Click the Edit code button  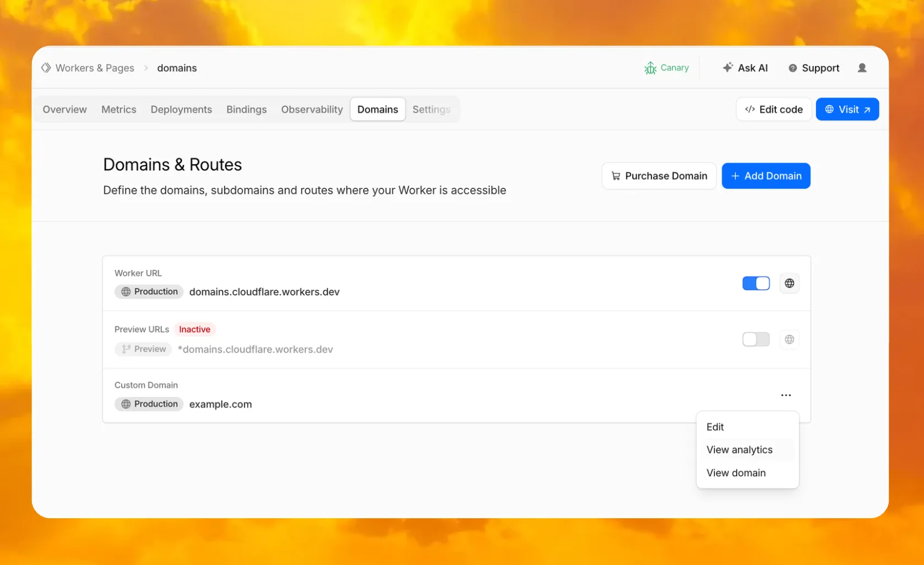coord(774,109)
